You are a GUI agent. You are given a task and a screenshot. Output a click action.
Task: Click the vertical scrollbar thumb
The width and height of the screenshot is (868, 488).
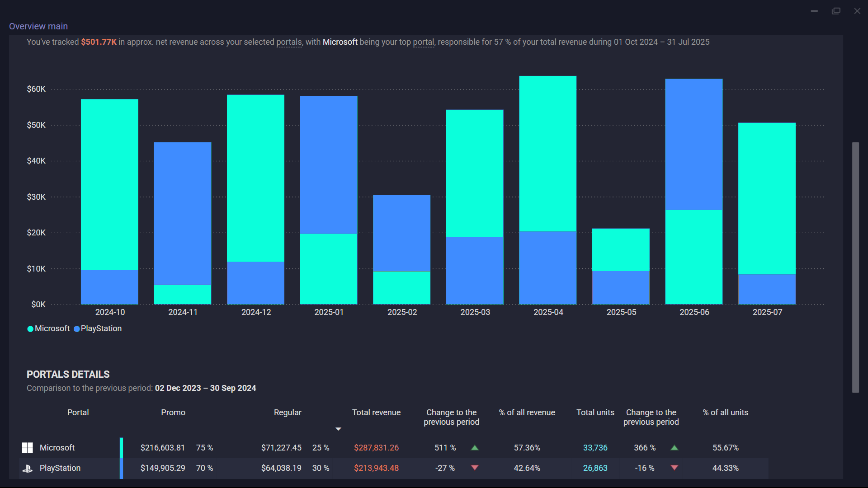click(855, 267)
